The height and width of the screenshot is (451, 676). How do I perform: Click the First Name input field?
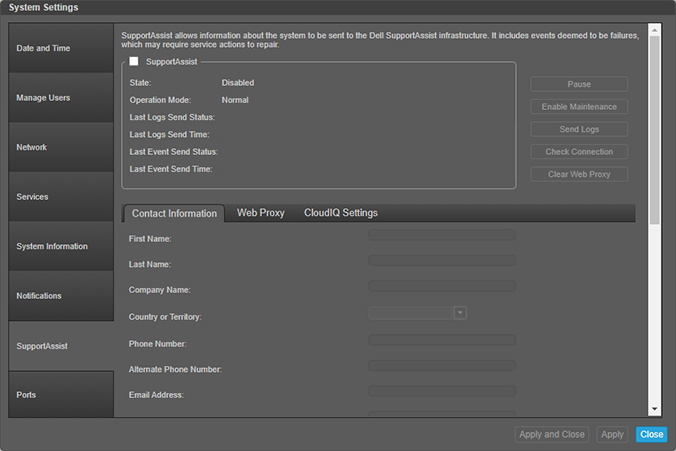coord(441,235)
